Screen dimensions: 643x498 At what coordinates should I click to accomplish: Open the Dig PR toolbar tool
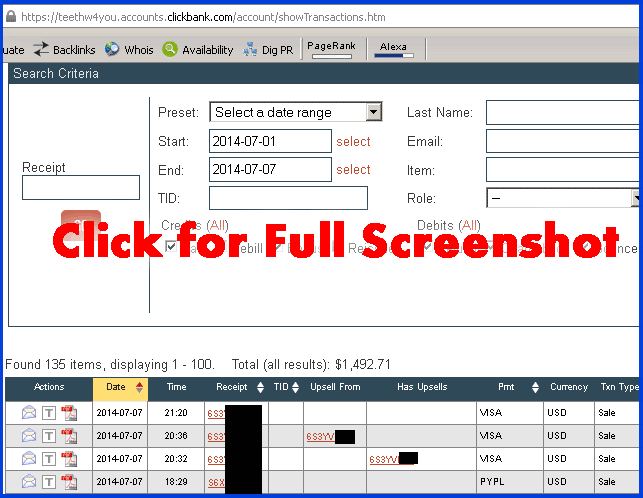pos(252,49)
